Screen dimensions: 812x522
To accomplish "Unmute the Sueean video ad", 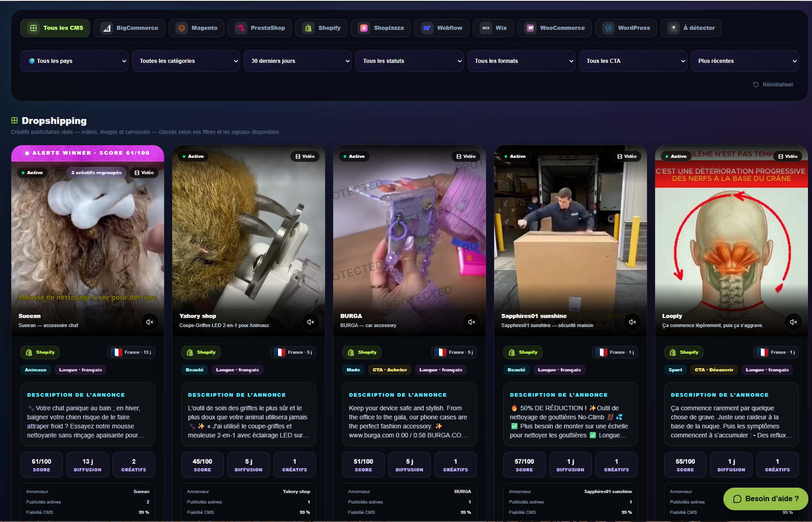I will (150, 322).
